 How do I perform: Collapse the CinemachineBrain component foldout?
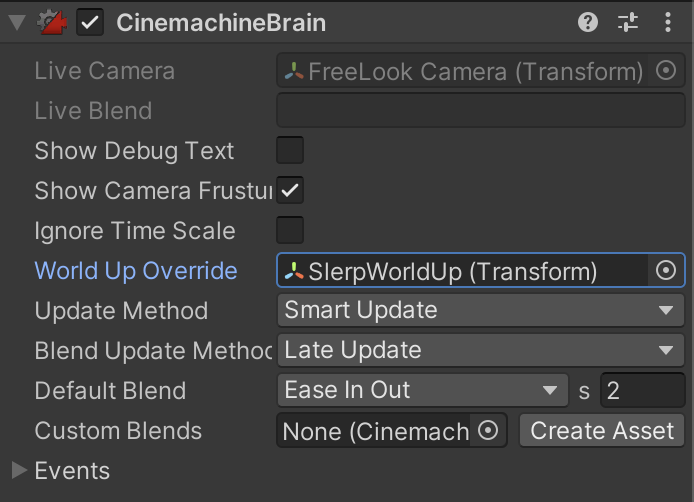16,22
